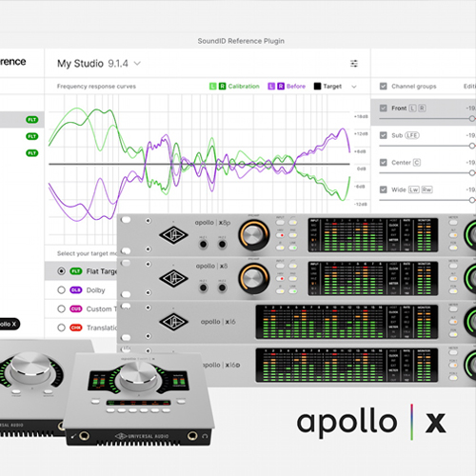Click the apollo x8p preamp knob
This screenshot has height=476, width=476.
(253, 235)
